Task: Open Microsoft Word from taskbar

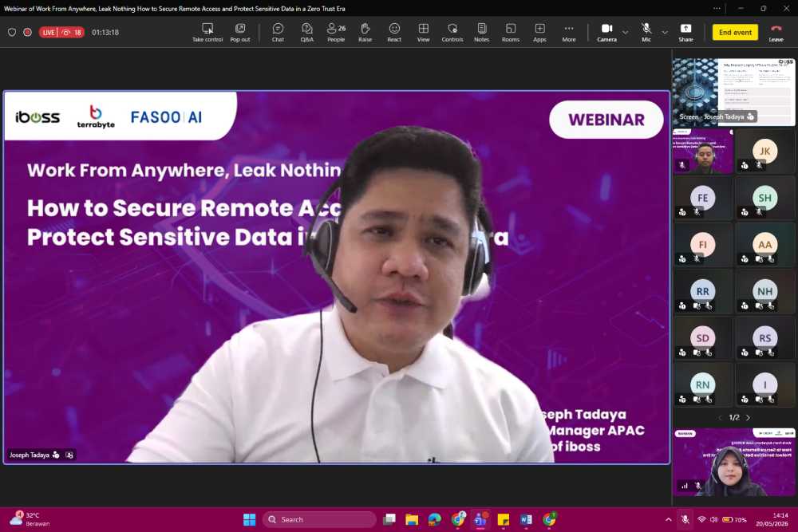Action: click(x=526, y=519)
